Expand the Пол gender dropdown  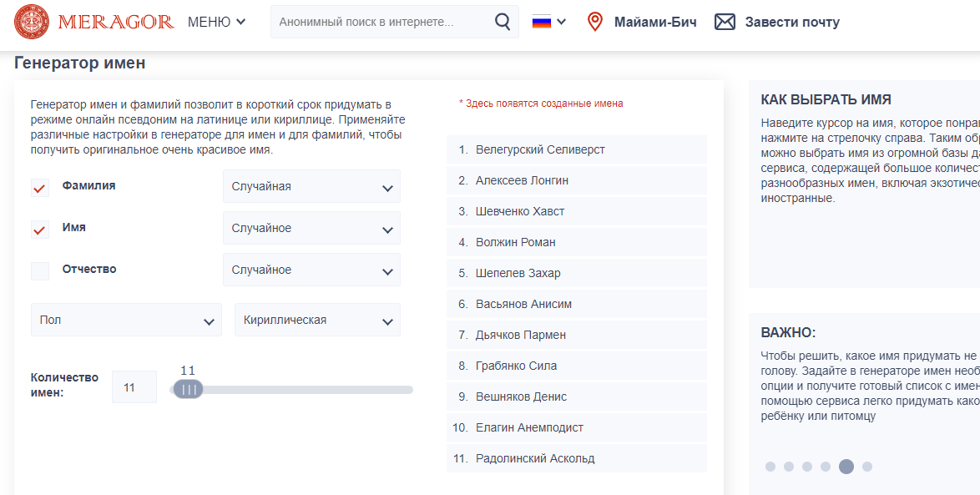click(x=126, y=320)
